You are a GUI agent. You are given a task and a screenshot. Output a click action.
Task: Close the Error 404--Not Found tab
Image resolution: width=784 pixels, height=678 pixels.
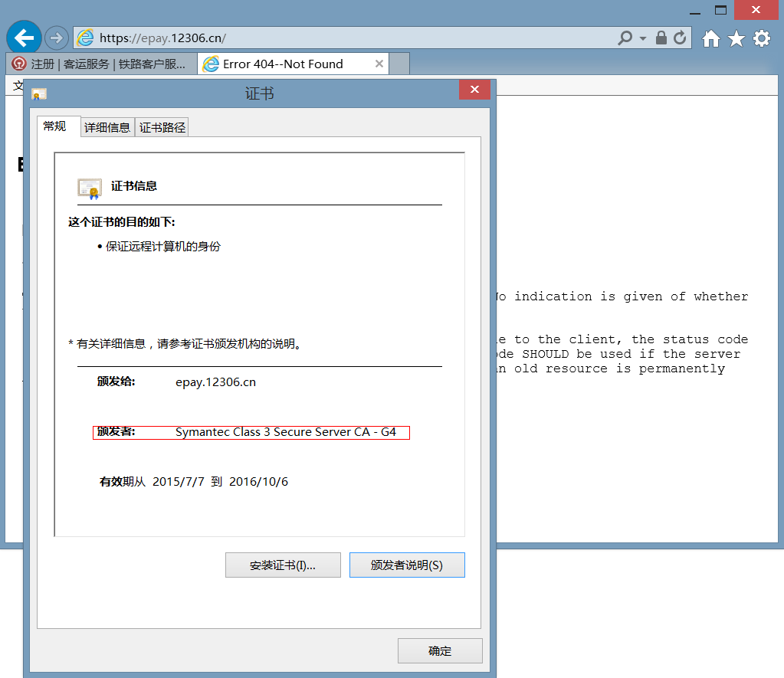pos(379,64)
